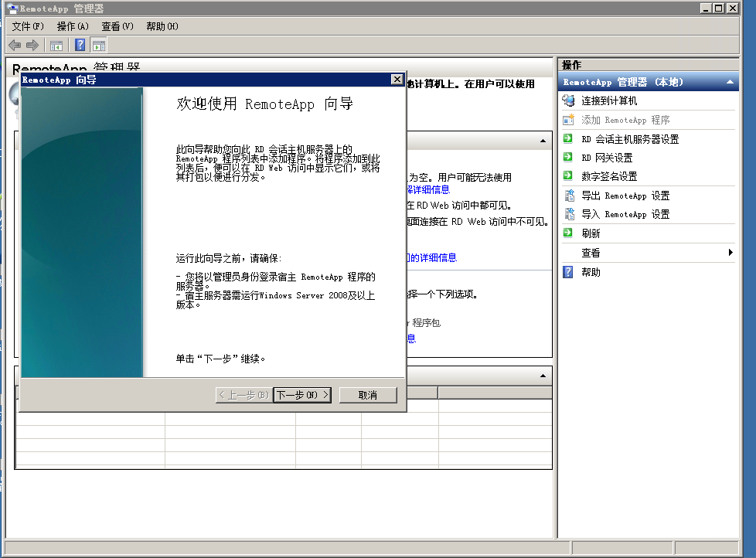Click the 连接到计算机 icon
Screen dimensions: 756x558
pos(568,100)
